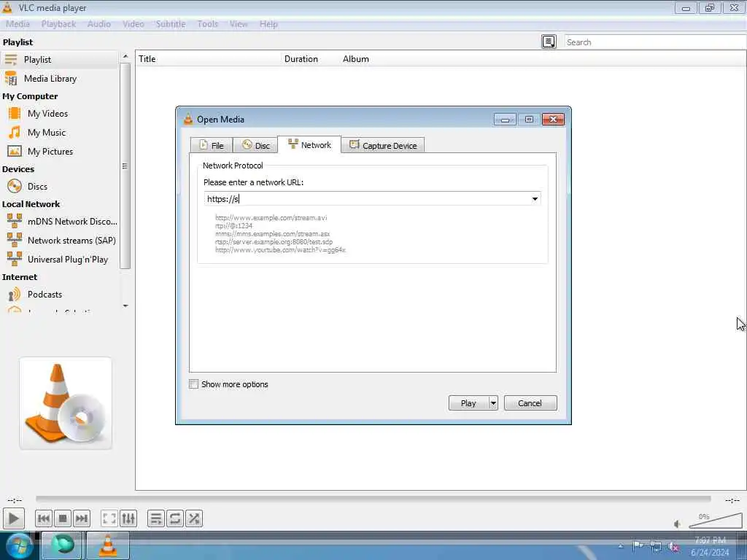Screen dimensions: 747x560
Task: Click the playlist Search field
Action: 655,42
